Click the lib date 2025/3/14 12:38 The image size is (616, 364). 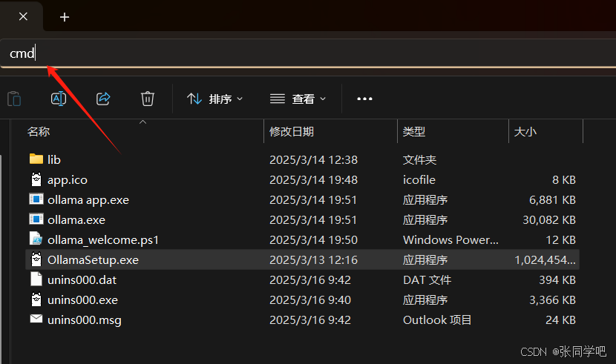pos(313,159)
